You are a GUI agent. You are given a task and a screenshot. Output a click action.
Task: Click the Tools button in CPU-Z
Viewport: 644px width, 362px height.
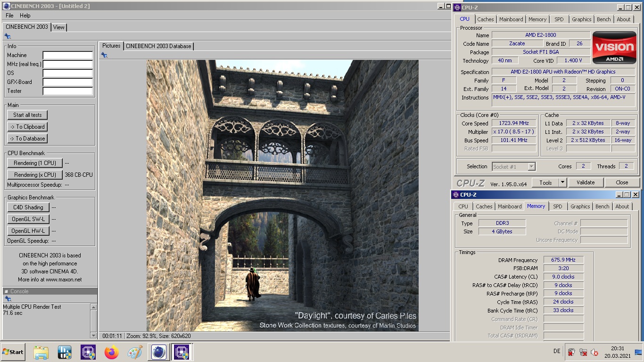click(x=545, y=182)
